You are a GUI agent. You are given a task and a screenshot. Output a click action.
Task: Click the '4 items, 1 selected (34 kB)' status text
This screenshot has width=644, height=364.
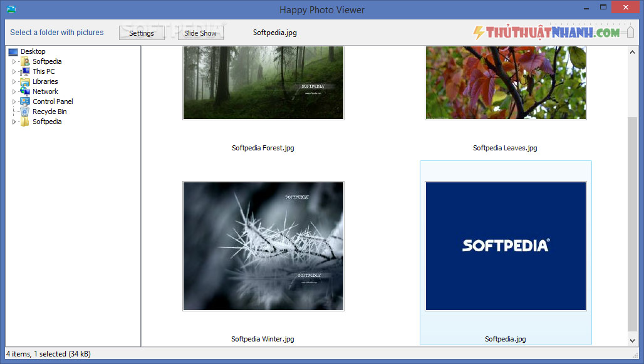pyautogui.click(x=48, y=354)
